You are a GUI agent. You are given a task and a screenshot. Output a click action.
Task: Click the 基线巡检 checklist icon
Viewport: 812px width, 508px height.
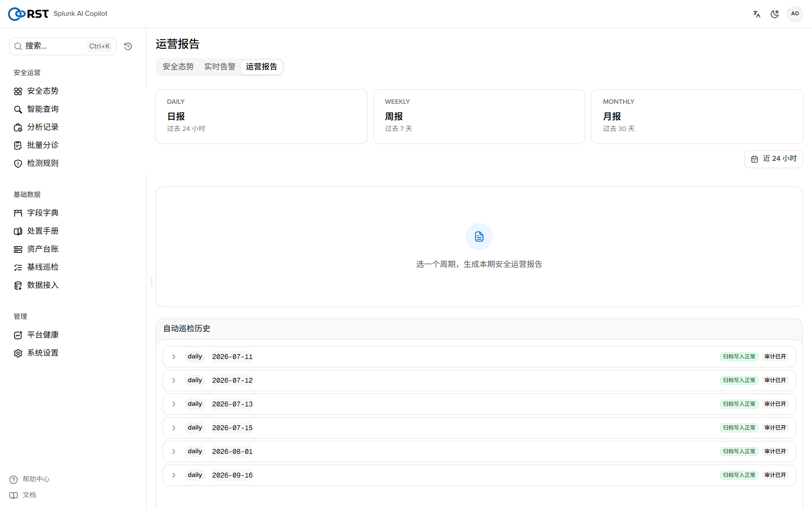18,267
